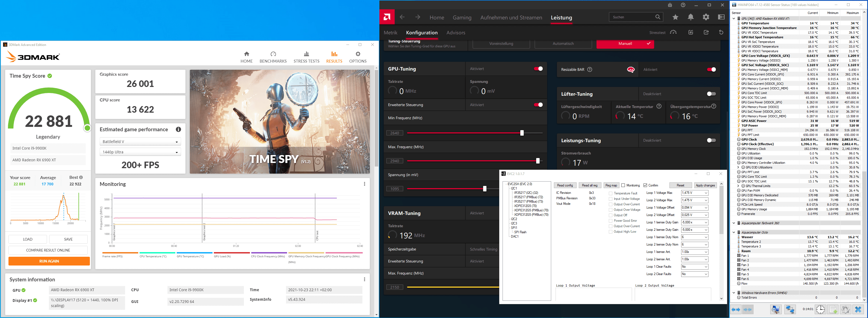The width and height of the screenshot is (868, 318).
Task: Click the bug report icon in Radeon Software
Action: point(670,5)
